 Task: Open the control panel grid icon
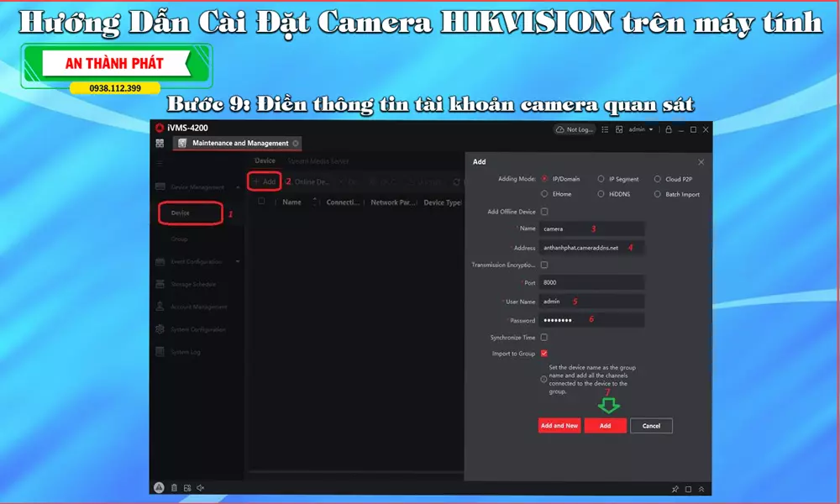pyautogui.click(x=160, y=143)
